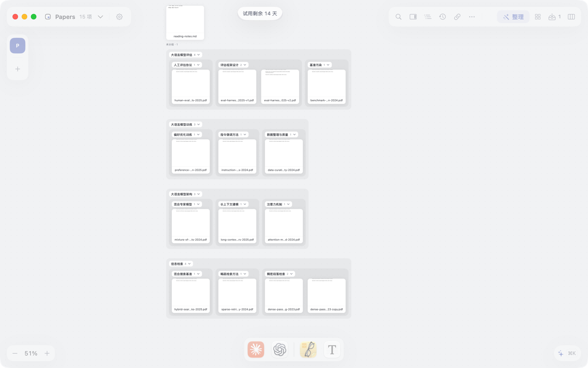Click the 51% zoom level value
The width and height of the screenshot is (588, 368).
[31, 353]
